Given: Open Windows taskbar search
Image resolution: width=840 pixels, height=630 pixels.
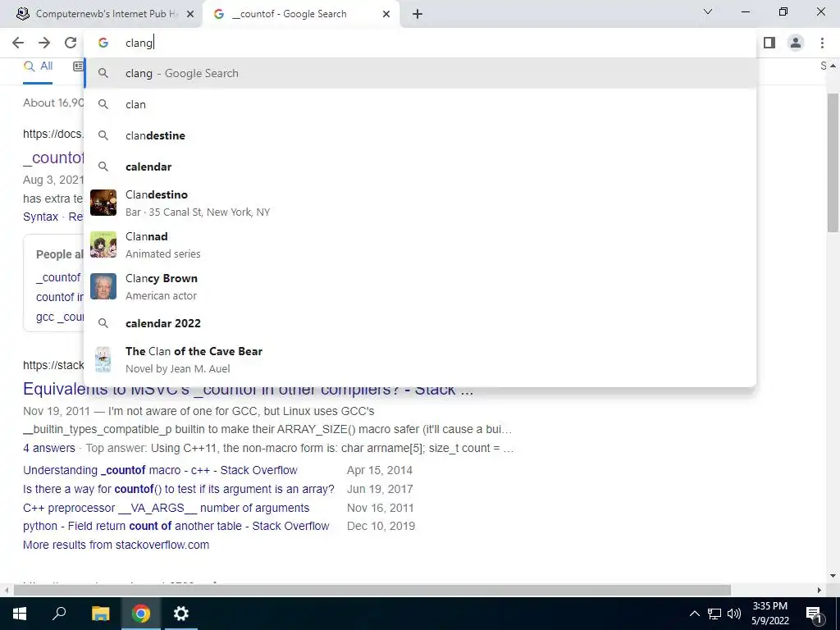Looking at the screenshot, I should (59, 614).
